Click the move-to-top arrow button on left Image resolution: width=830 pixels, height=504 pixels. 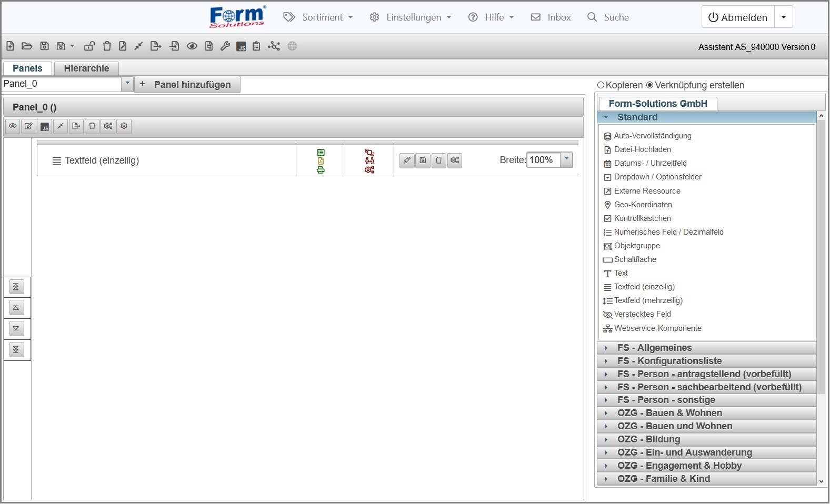(x=16, y=287)
